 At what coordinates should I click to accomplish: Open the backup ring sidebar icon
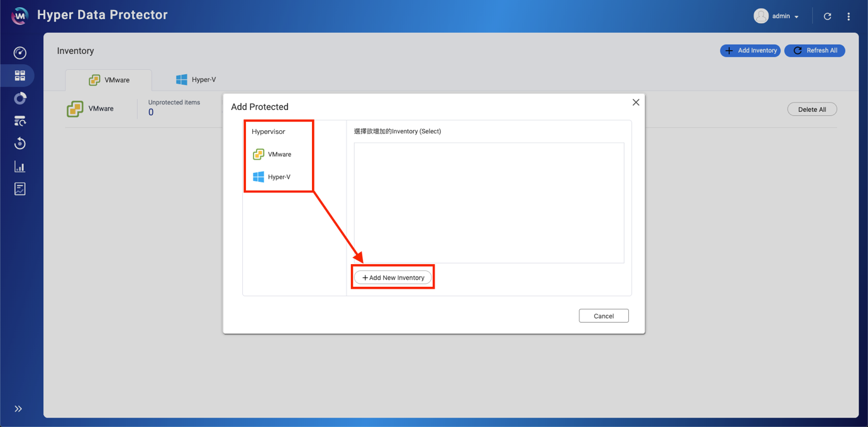pyautogui.click(x=20, y=99)
